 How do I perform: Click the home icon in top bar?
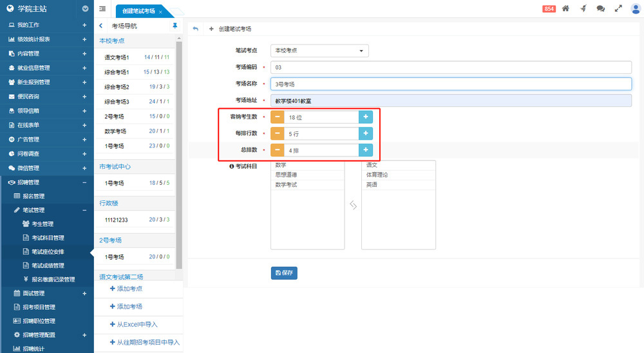click(x=565, y=8)
